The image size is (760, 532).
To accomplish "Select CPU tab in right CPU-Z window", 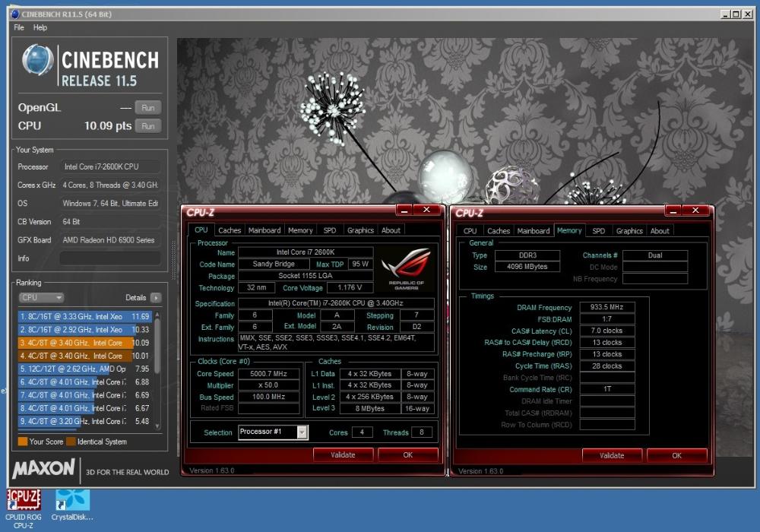I will (470, 230).
